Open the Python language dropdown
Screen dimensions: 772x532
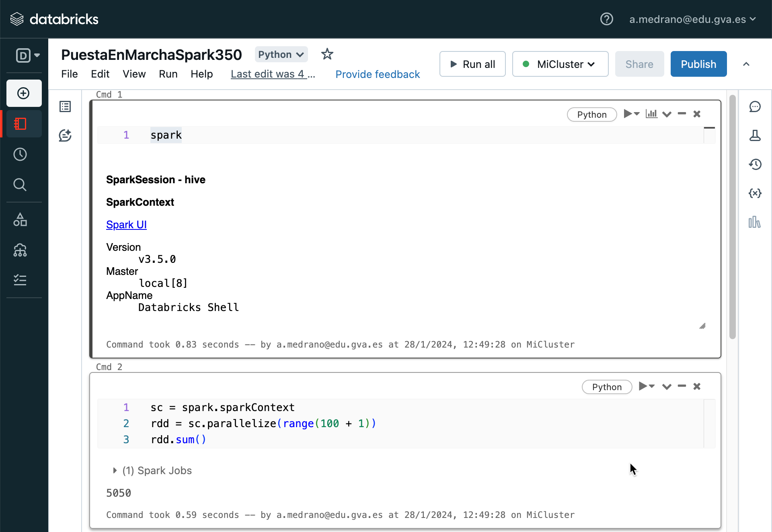click(280, 54)
